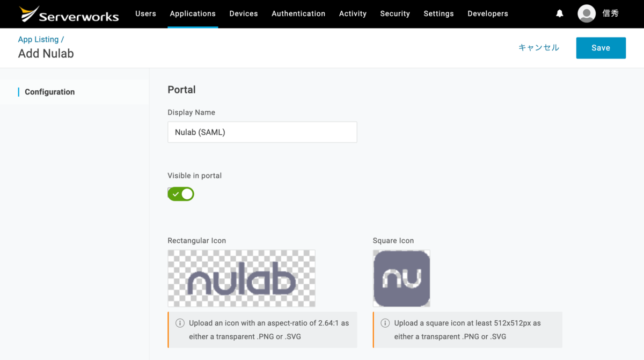Image resolution: width=644 pixels, height=360 pixels.
Task: Click the Add Nulab page title
Action: (46, 54)
